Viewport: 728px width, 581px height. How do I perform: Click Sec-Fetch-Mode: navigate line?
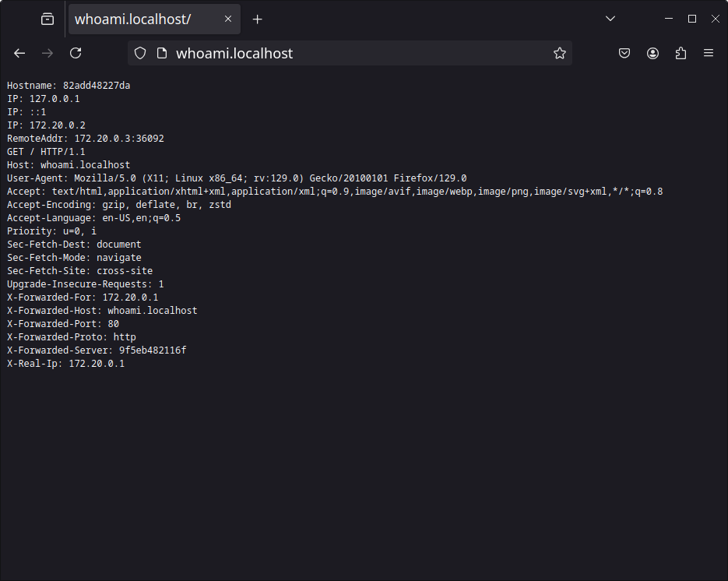tap(74, 258)
